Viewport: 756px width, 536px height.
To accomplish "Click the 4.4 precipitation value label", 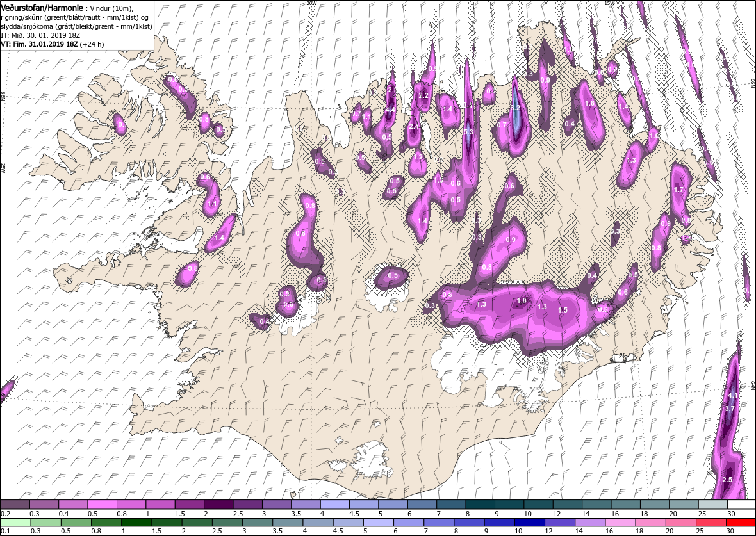I will [x=391, y=110].
